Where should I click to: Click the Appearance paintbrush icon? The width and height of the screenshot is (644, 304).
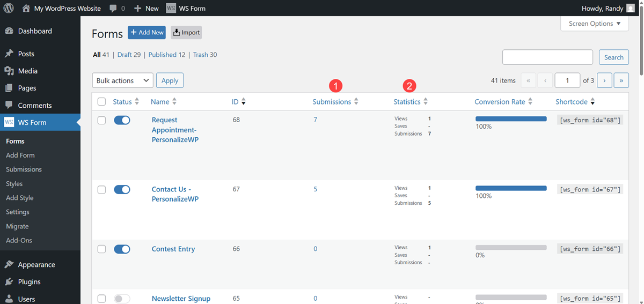point(9,264)
